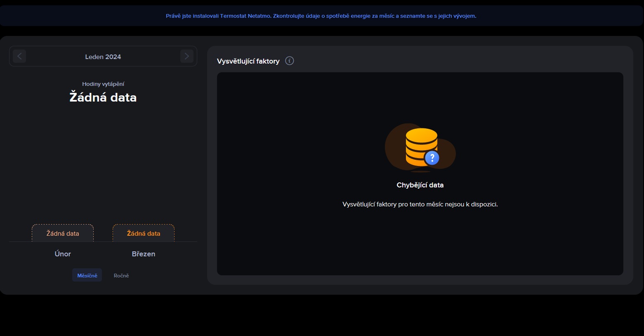Go to the previous month arrow

click(19, 56)
